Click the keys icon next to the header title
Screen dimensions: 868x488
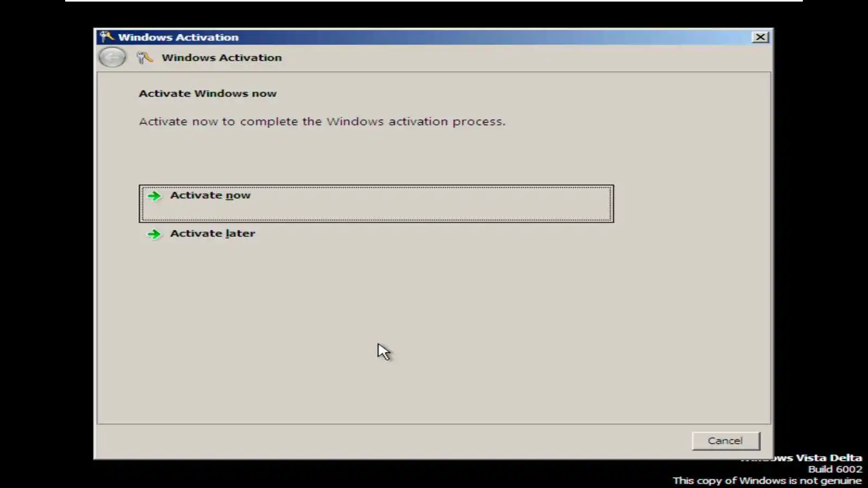pos(144,57)
